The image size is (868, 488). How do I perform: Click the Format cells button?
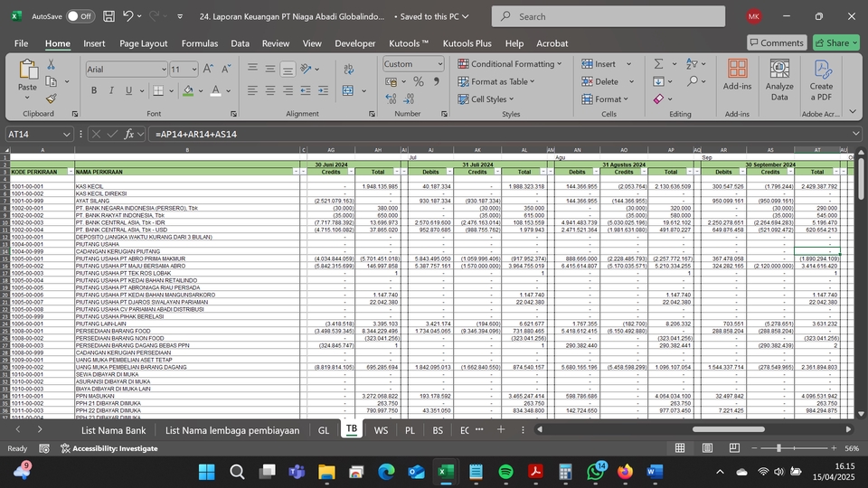pyautogui.click(x=605, y=99)
